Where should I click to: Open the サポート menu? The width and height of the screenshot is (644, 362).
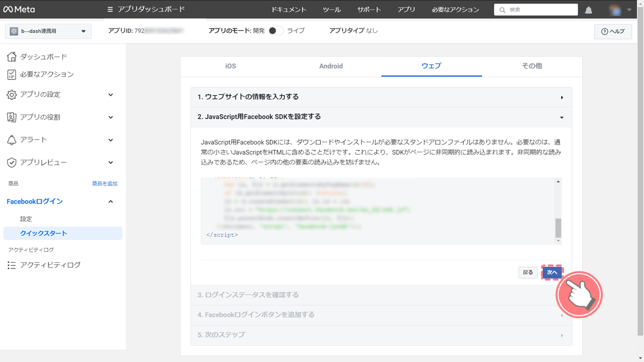point(369,10)
